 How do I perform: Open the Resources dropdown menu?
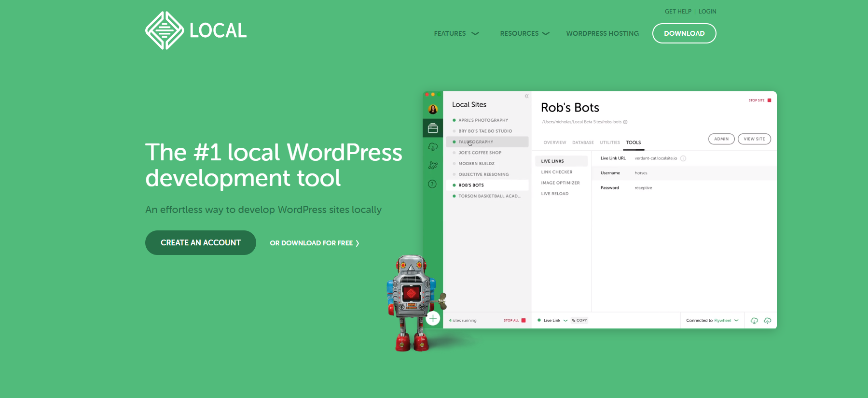525,33
